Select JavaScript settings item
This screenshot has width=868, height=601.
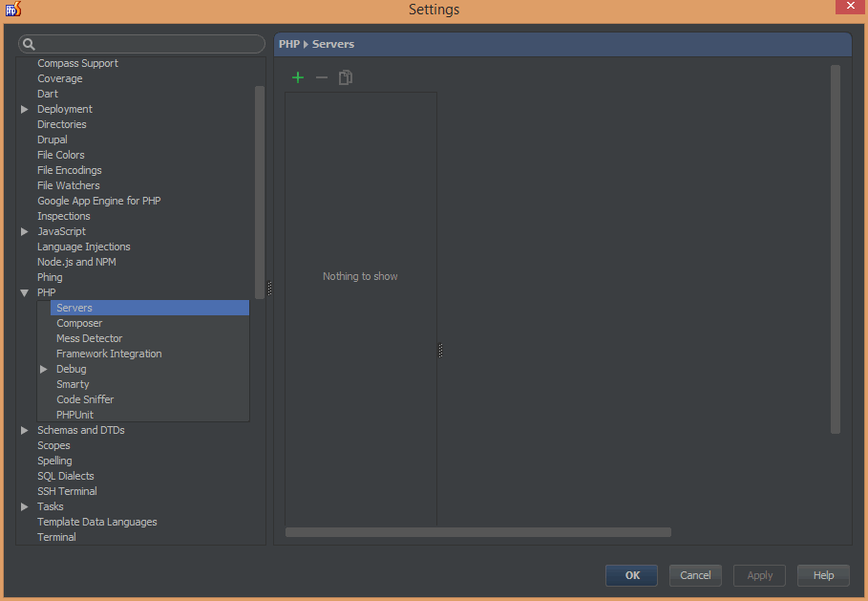coord(61,231)
